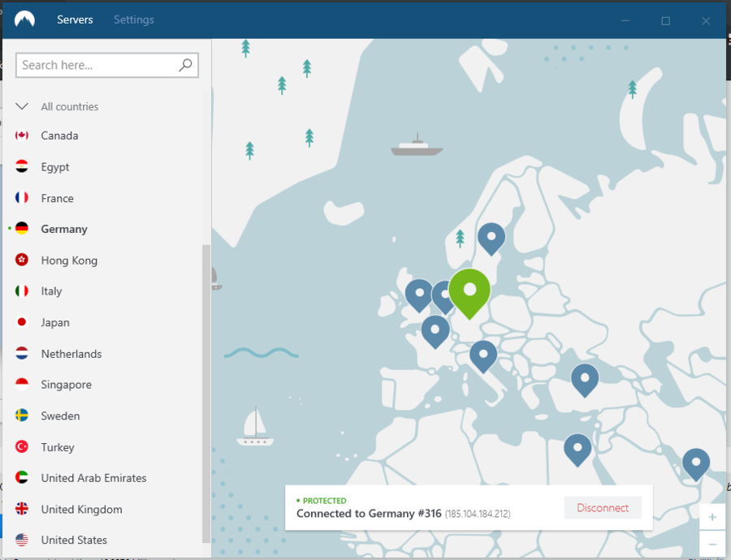Click the country list scrollbar
This screenshot has width=731, height=560.
(x=205, y=394)
